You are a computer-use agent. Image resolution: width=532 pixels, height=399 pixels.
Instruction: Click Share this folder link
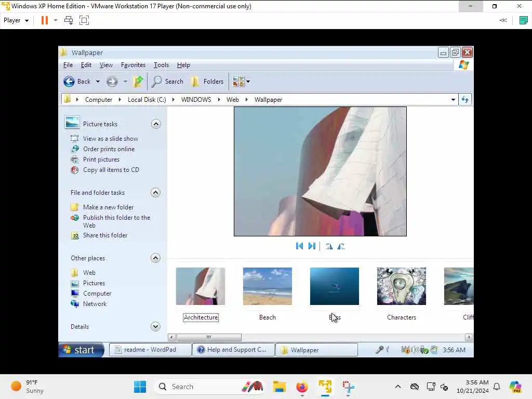pyautogui.click(x=105, y=235)
